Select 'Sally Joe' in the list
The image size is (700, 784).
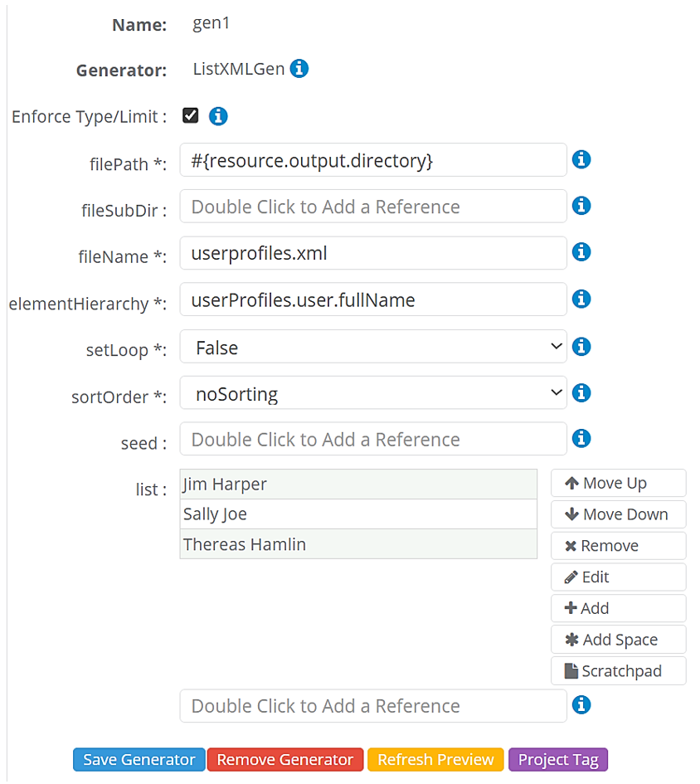358,514
